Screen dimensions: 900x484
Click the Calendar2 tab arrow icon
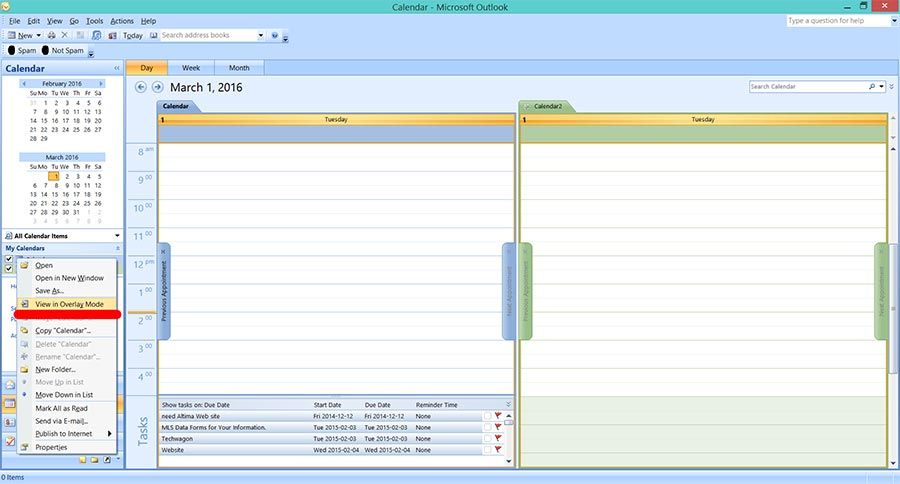click(527, 106)
